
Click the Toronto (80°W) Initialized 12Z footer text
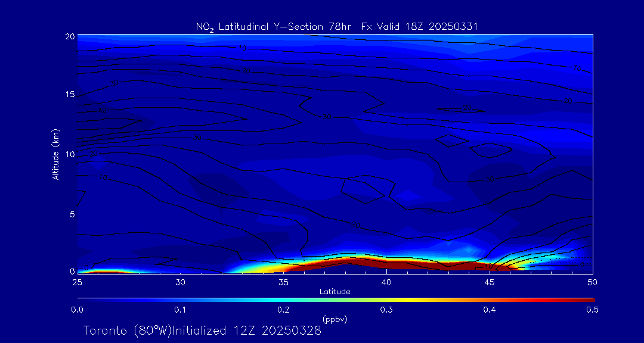point(202,330)
